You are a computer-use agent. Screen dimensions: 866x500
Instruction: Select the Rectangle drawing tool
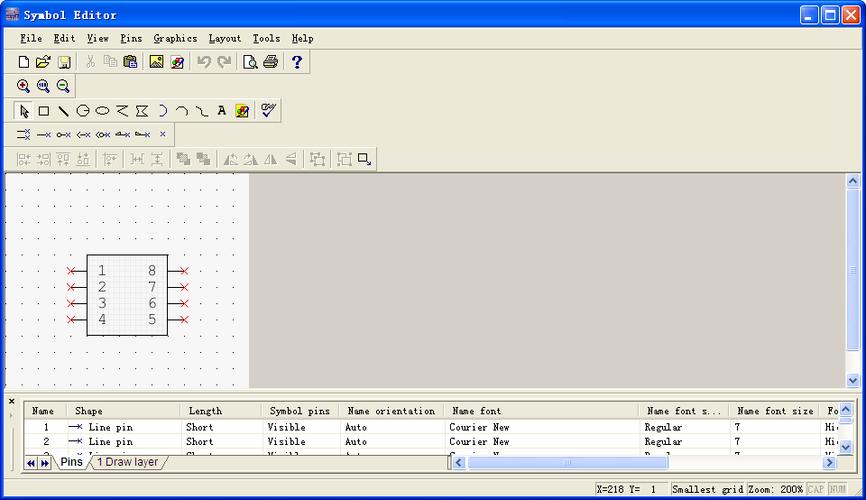[x=44, y=111]
